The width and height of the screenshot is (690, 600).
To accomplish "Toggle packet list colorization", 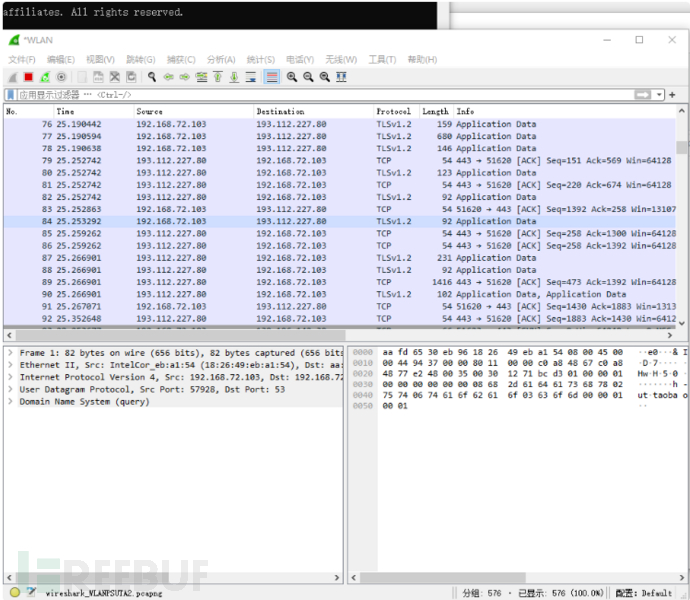I will [271, 77].
